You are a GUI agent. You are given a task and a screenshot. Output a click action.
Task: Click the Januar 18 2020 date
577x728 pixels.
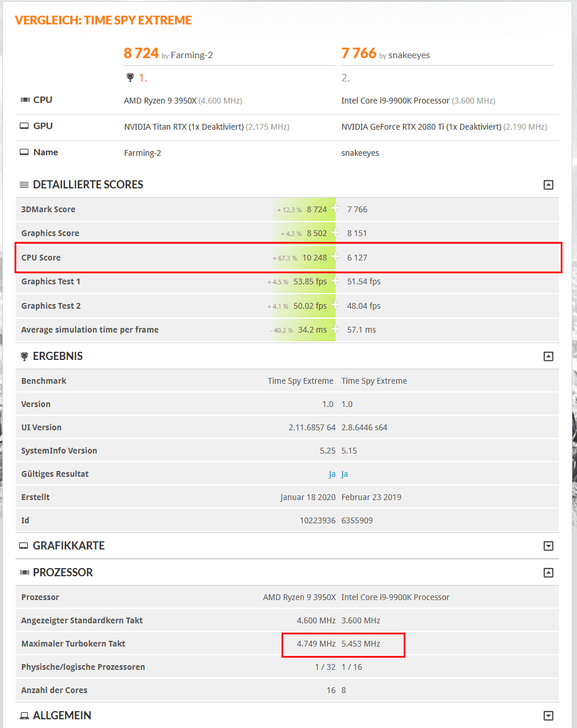pyautogui.click(x=308, y=497)
